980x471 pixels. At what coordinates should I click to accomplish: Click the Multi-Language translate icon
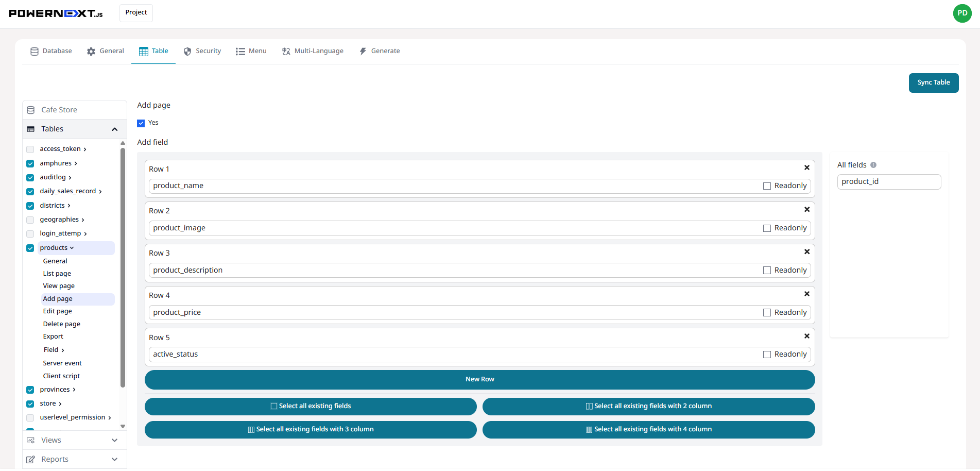click(286, 52)
